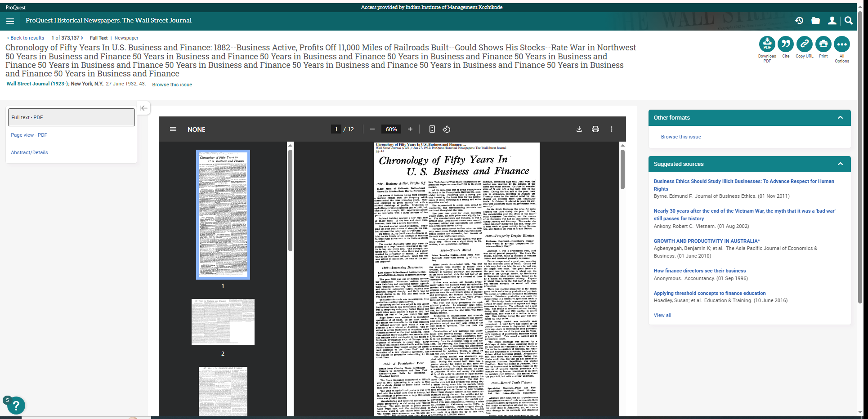Download the PDF from viewer toolbar

pyautogui.click(x=579, y=129)
